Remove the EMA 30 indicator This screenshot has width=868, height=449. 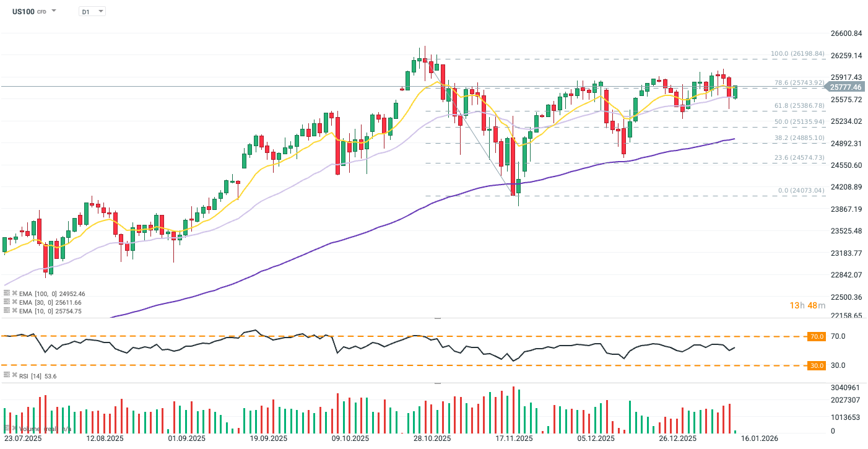[14, 302]
